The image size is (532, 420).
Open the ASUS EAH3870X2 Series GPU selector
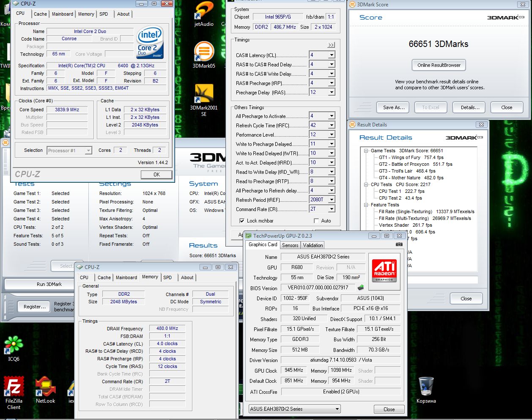pyautogui.click(x=295, y=409)
